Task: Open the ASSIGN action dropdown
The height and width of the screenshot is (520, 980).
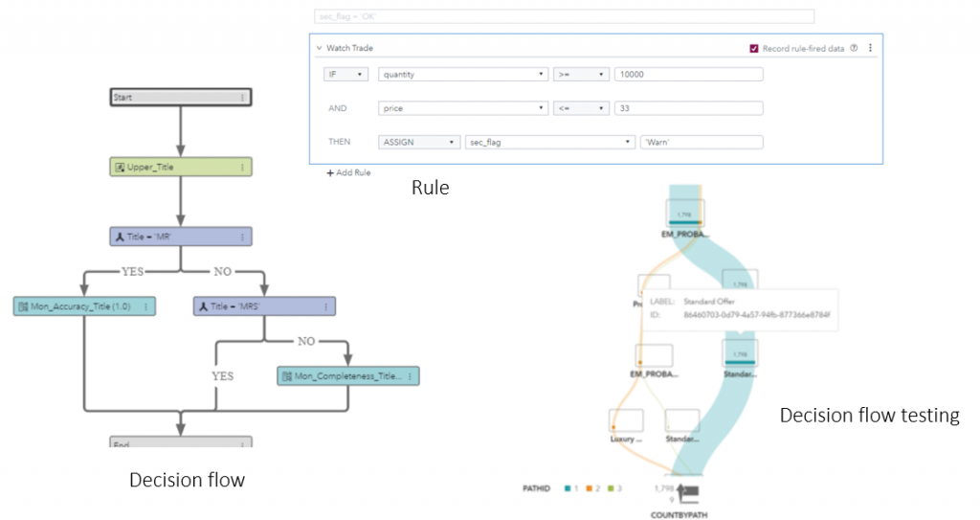Action: [x=417, y=142]
